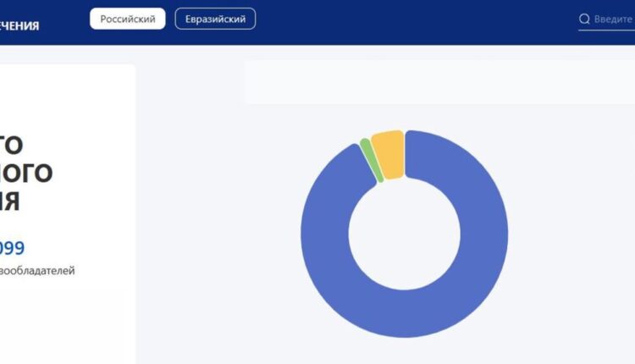Click the top heading line ending in ГО
635x364 pixels.
click(x=11, y=144)
